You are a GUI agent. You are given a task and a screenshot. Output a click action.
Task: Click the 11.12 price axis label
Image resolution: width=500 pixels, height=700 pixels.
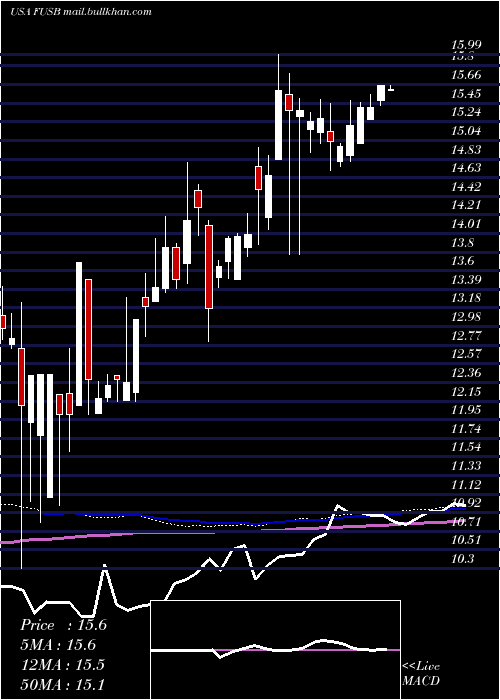point(466,484)
